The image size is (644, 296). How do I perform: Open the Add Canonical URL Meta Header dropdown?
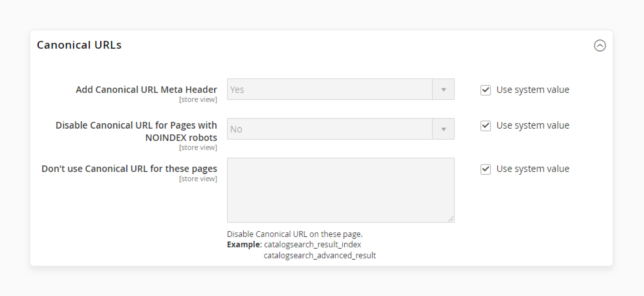coord(341,89)
